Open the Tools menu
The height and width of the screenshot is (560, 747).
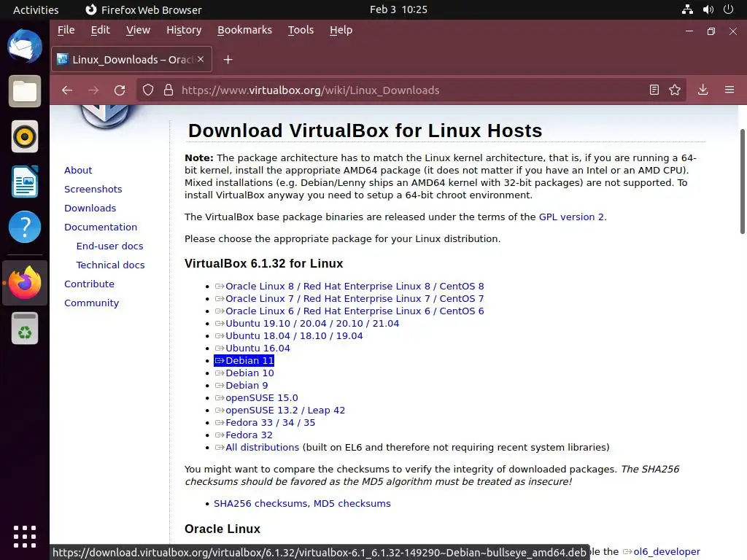coord(301,30)
